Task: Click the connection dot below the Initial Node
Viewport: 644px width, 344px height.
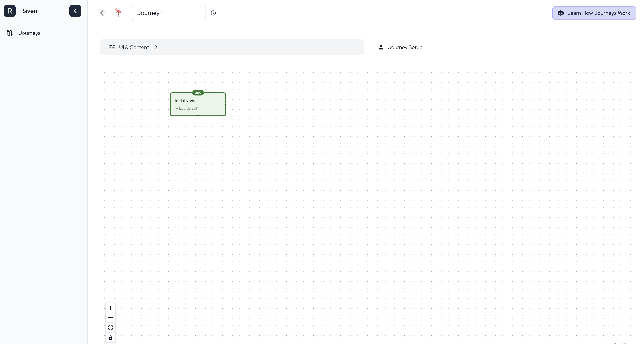Action: [x=198, y=115]
